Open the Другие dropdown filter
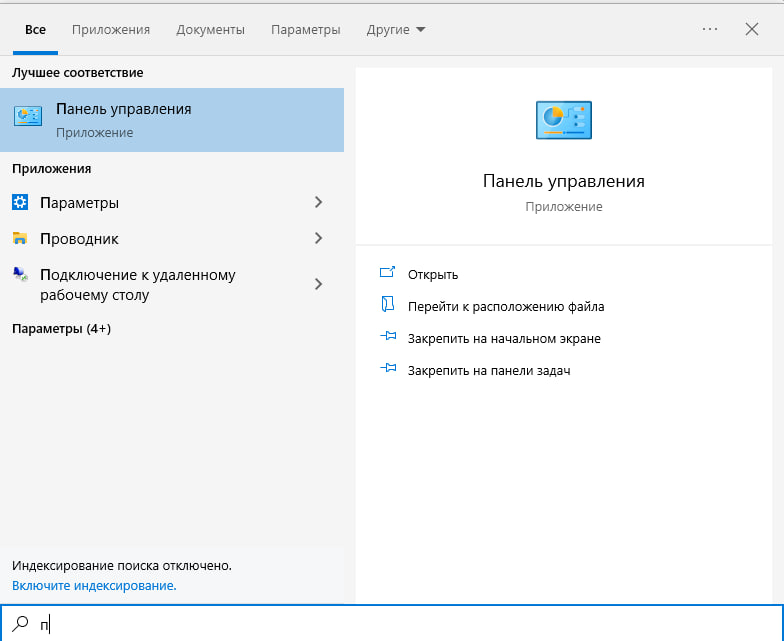784x641 pixels. point(396,30)
